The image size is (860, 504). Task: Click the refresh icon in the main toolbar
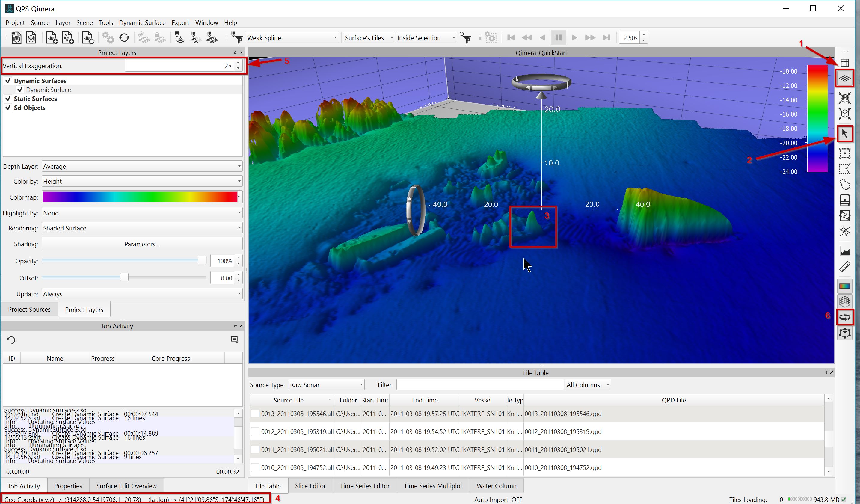pyautogui.click(x=124, y=38)
